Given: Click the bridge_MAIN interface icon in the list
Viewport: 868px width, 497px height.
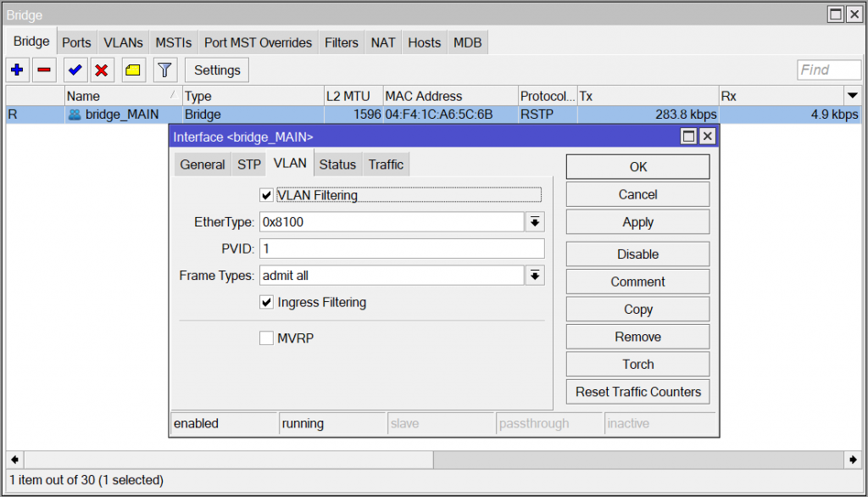Looking at the screenshot, I should pyautogui.click(x=75, y=114).
